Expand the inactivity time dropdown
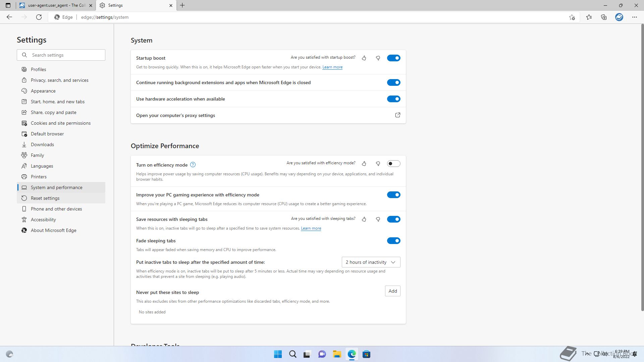Image resolution: width=644 pixels, height=362 pixels. (371, 262)
